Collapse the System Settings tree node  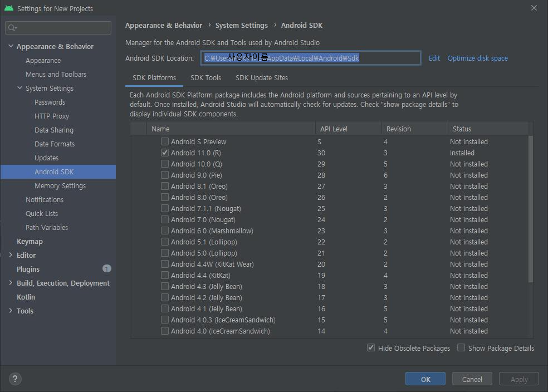pos(20,88)
